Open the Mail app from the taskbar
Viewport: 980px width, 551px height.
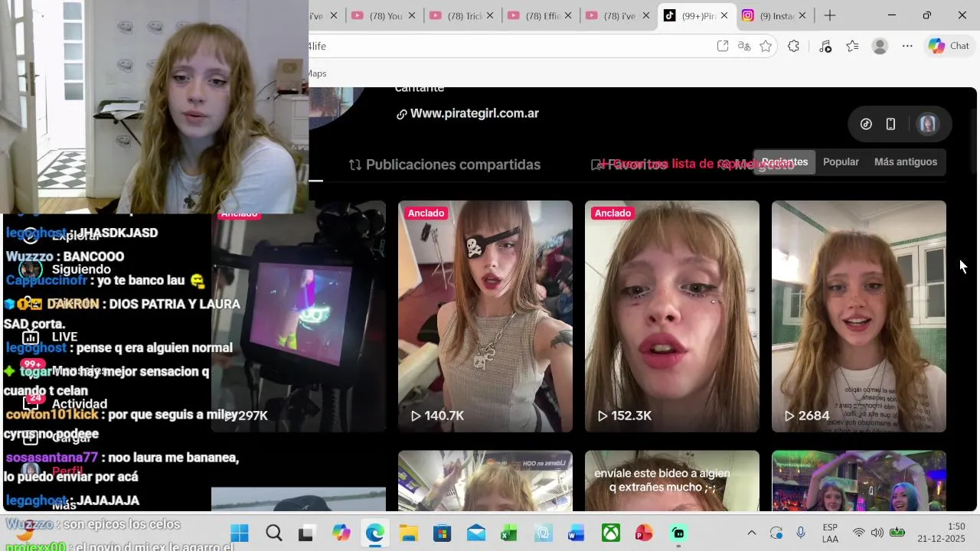tap(475, 533)
